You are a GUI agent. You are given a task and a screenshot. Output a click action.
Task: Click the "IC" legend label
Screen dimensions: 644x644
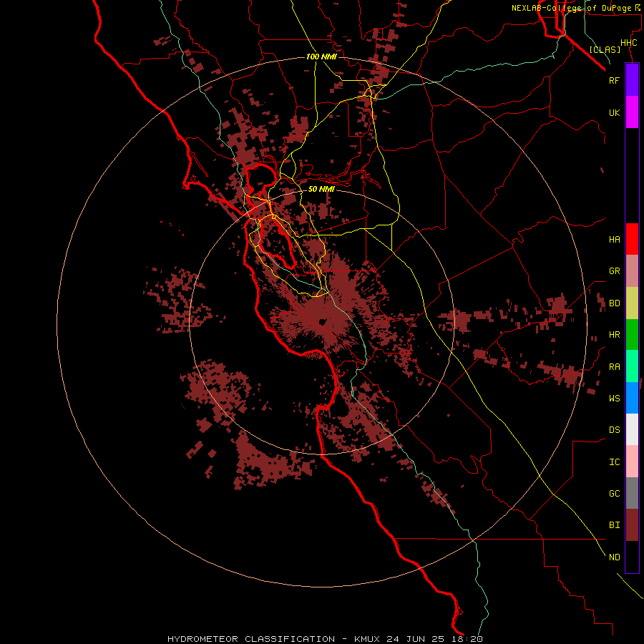point(615,462)
